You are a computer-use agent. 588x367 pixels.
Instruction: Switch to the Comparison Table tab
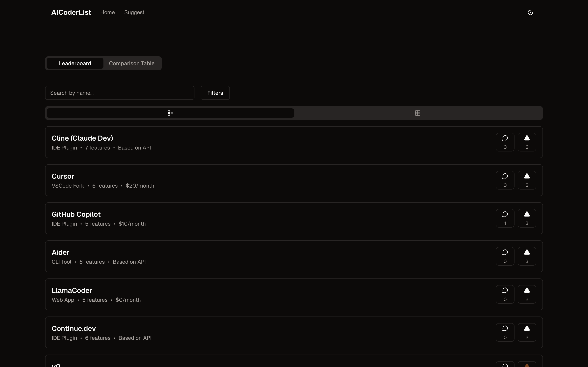131,63
